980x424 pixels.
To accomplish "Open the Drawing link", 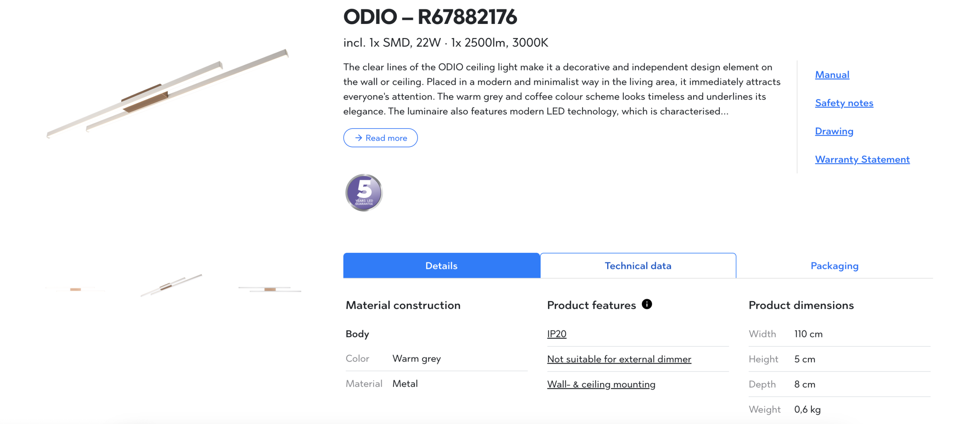I will coord(834,131).
